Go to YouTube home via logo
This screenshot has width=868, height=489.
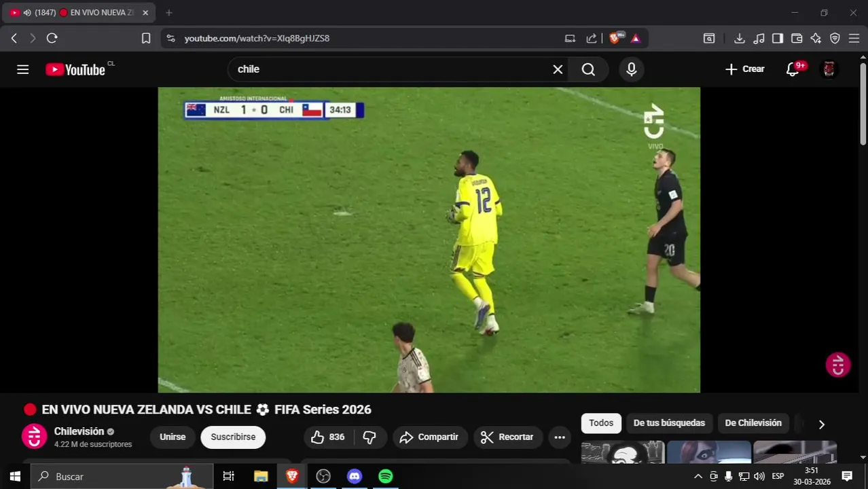(75, 69)
